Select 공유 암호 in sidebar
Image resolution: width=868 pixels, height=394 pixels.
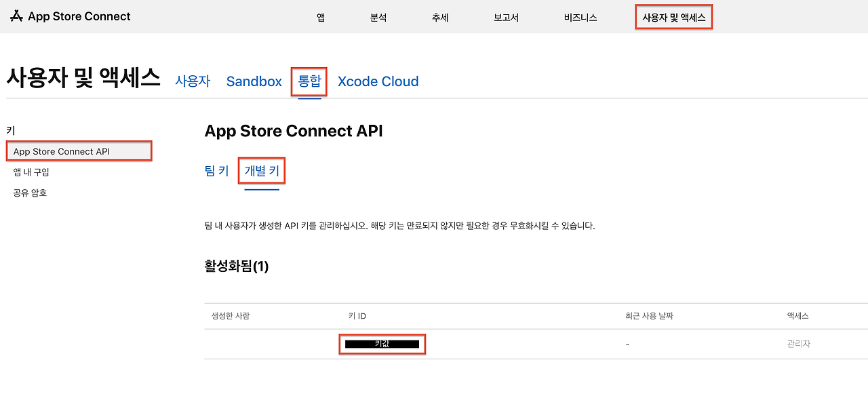coord(30,193)
